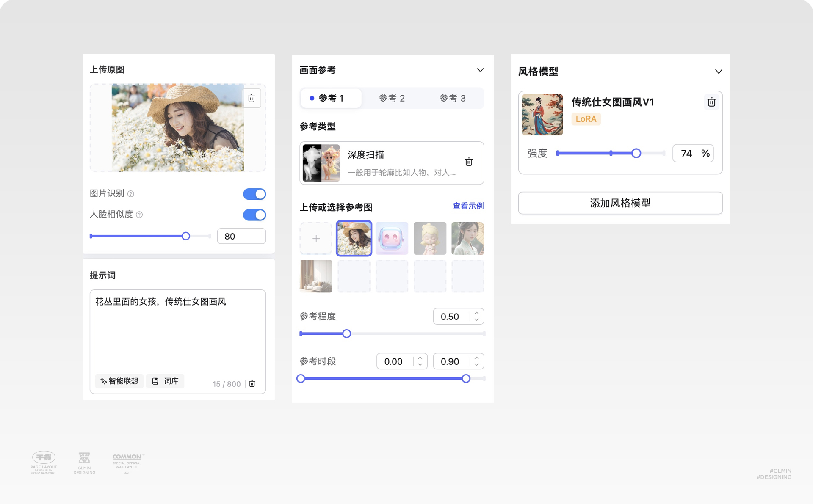Click the help icon beside 人脸相似度
This screenshot has height=504, width=813.
pos(139,215)
